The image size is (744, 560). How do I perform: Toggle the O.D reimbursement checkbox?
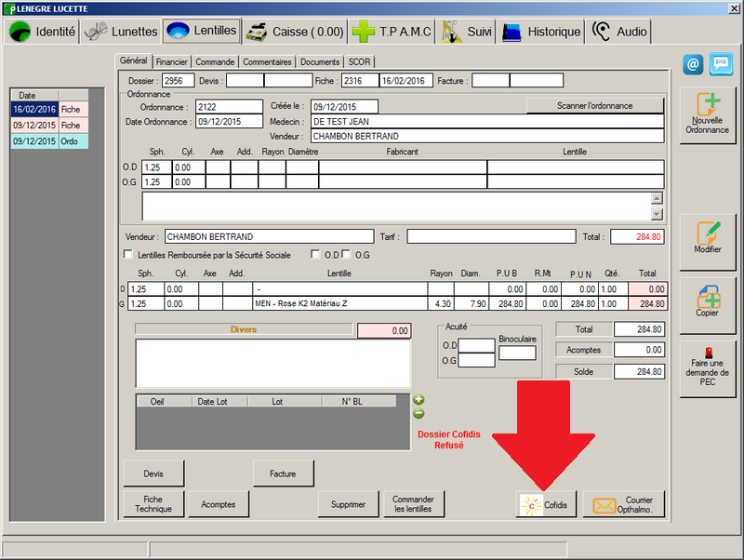315,254
